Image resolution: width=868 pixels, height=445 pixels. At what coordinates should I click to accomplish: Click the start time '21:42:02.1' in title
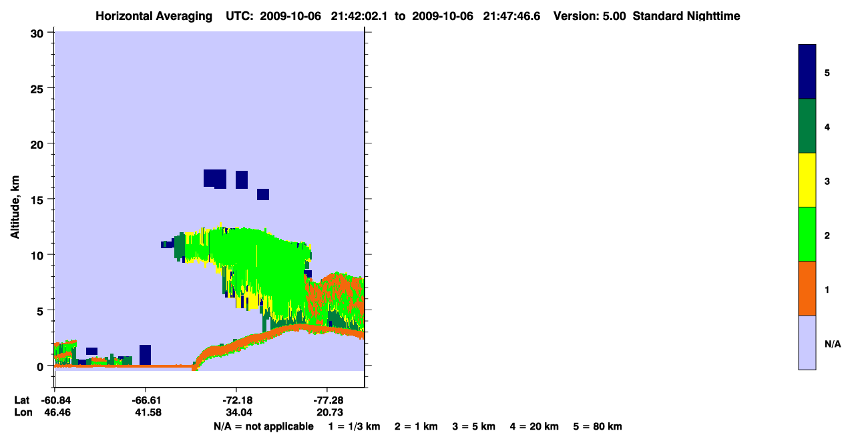tap(358, 16)
